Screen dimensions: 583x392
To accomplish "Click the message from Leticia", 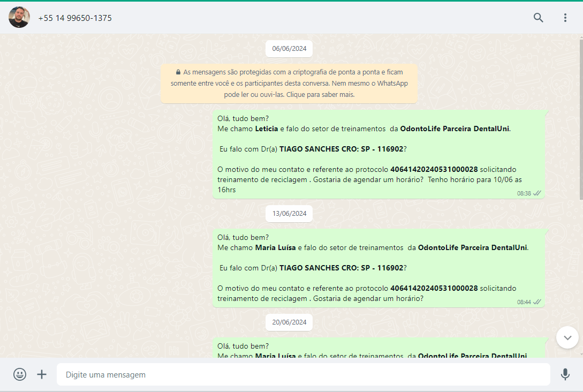I will pyautogui.click(x=378, y=154).
